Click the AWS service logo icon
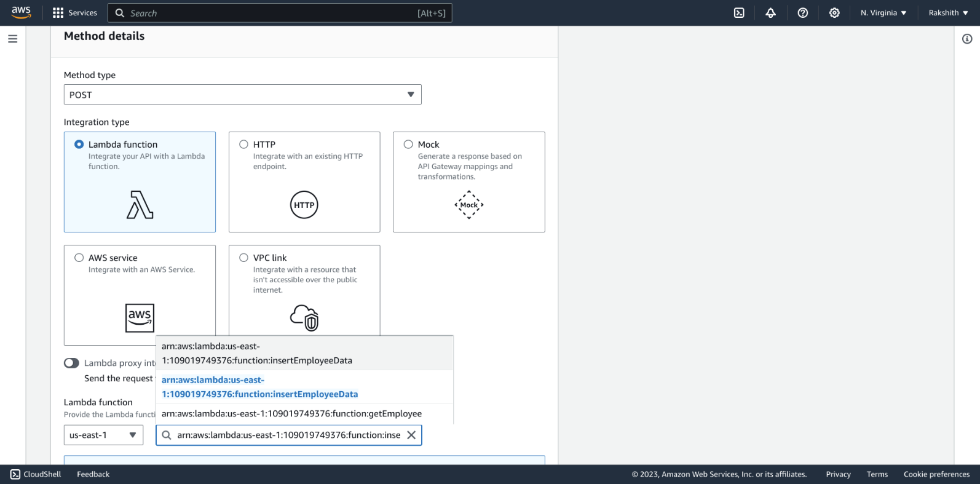The image size is (980, 484). click(x=140, y=318)
